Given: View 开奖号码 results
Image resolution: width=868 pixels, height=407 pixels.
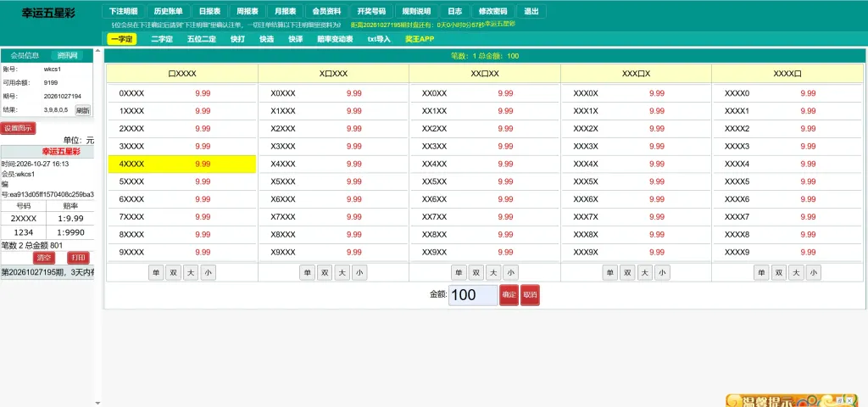Looking at the screenshot, I should tap(371, 12).
